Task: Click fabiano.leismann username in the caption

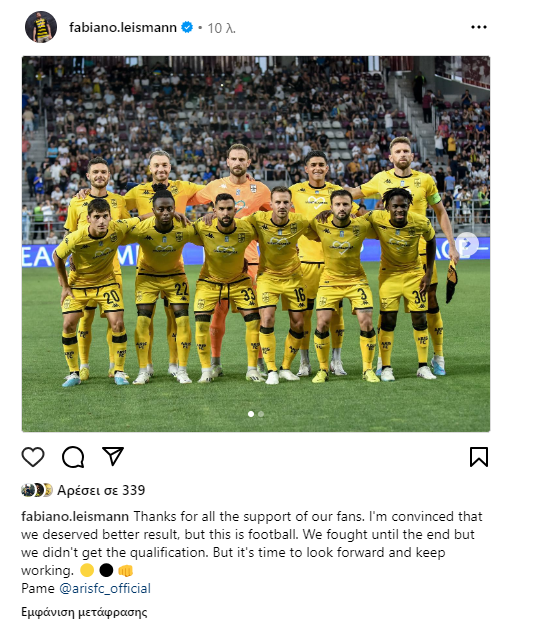Action: pos(75,516)
